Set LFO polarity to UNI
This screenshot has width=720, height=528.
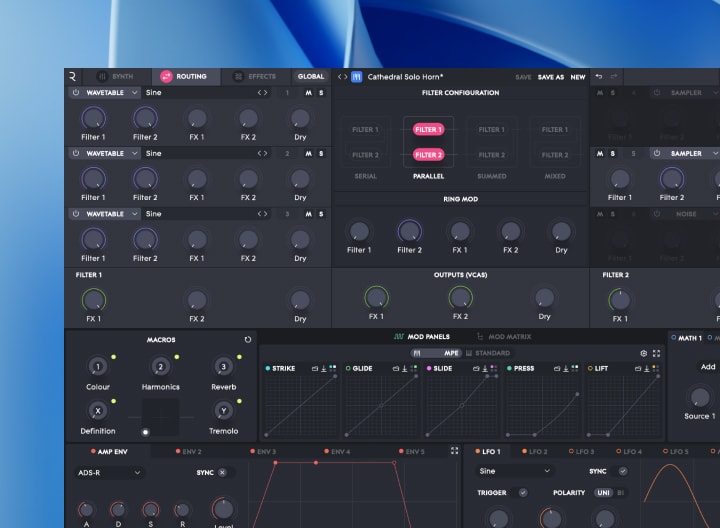pos(603,493)
